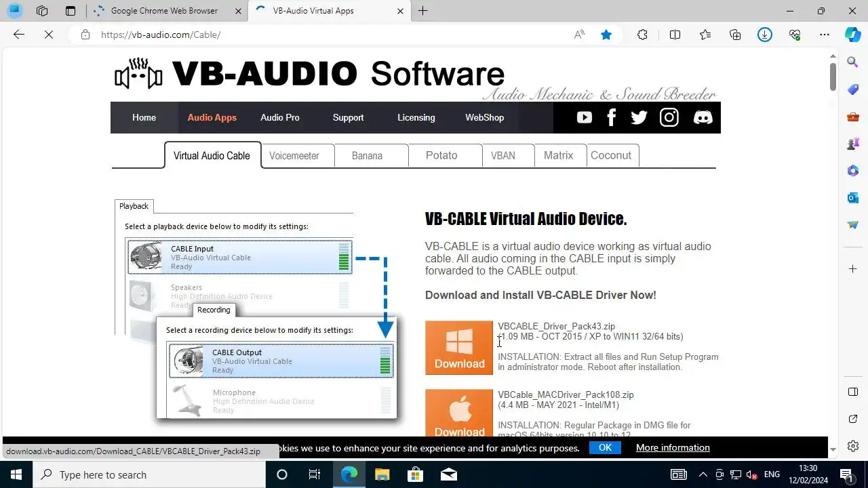Open sidebar Outlook icon
Screen dimensions: 868x488
coord(853,198)
